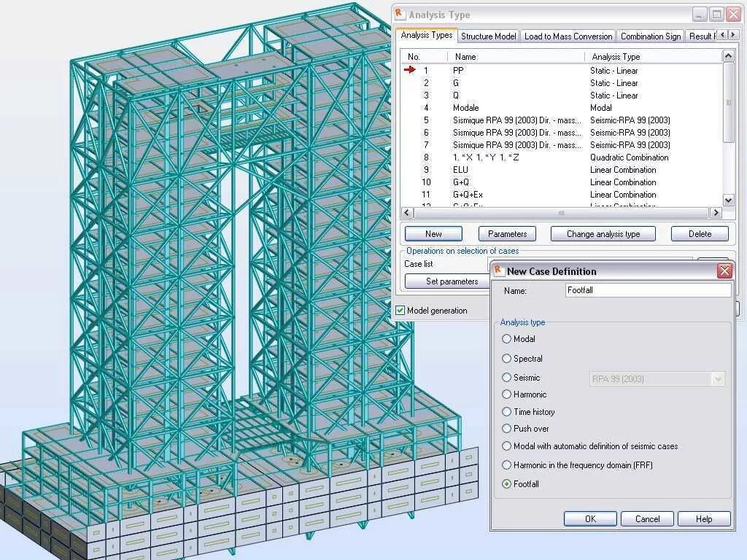
Task: Click the horizontal scrollbar right arrow
Action: [716, 213]
